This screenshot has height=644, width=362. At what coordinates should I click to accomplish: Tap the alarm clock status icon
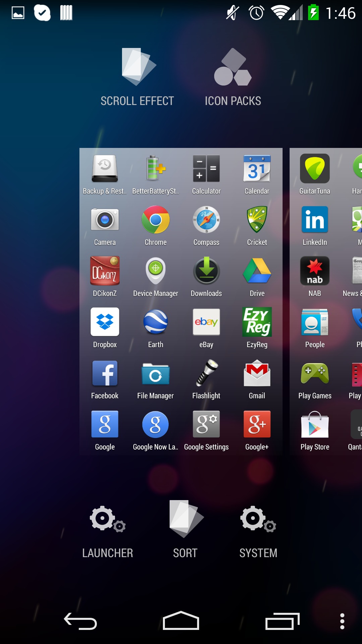click(x=256, y=13)
